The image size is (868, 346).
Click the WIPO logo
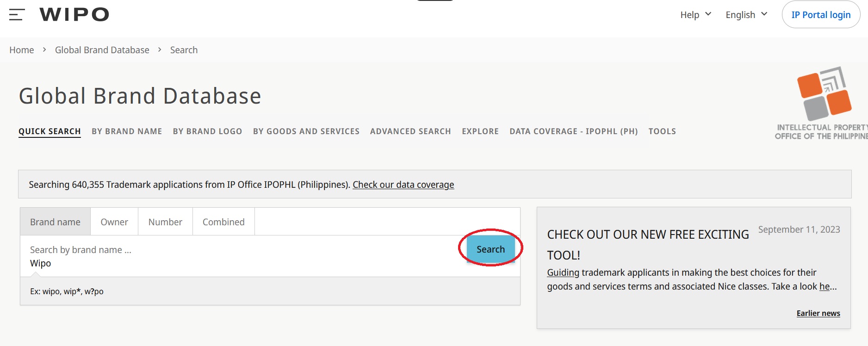pyautogui.click(x=74, y=15)
